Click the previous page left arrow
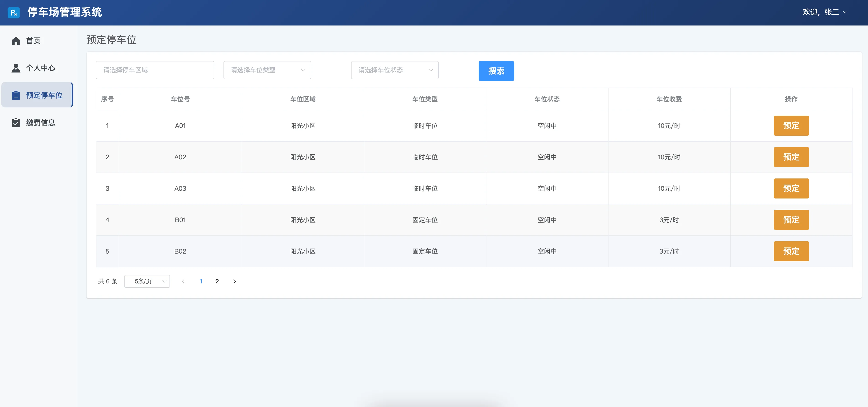Image resolution: width=868 pixels, height=407 pixels. 183,281
